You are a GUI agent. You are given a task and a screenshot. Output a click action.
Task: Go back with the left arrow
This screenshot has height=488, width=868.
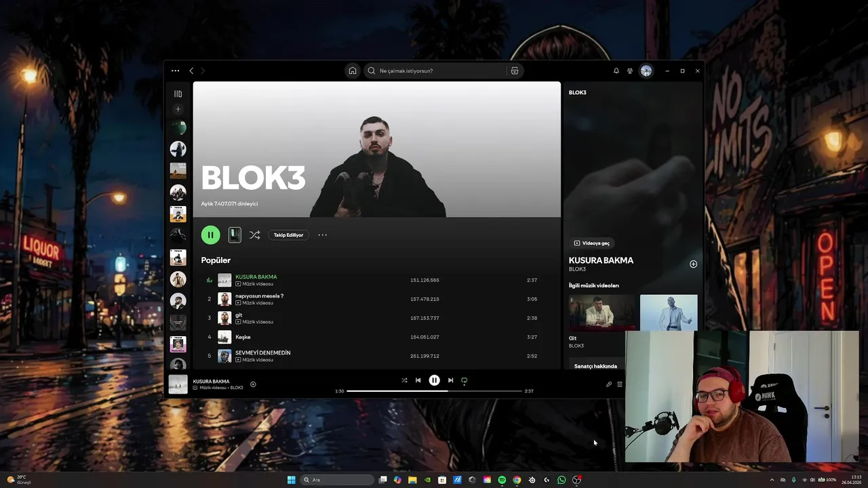tap(191, 70)
